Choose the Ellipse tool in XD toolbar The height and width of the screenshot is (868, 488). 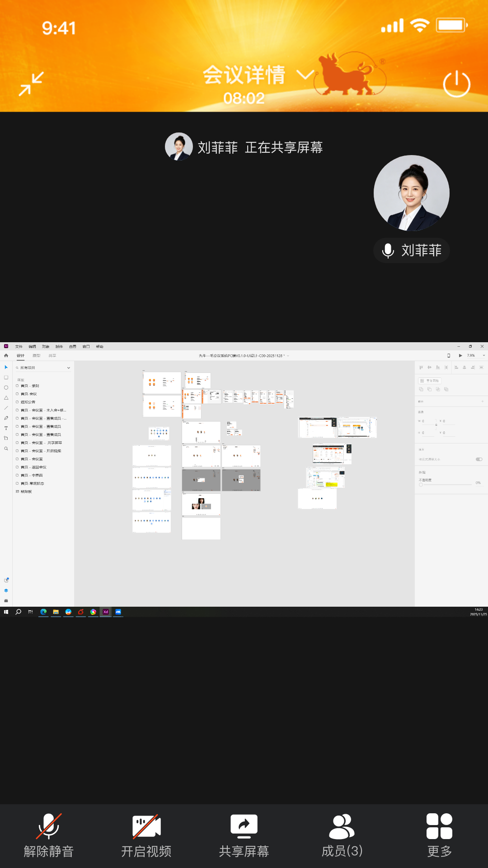6,387
